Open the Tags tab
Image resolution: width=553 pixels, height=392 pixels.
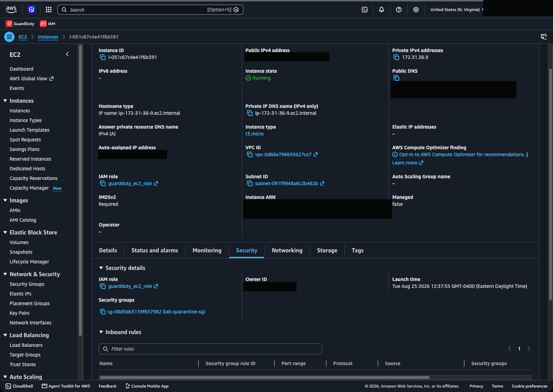pyautogui.click(x=357, y=250)
